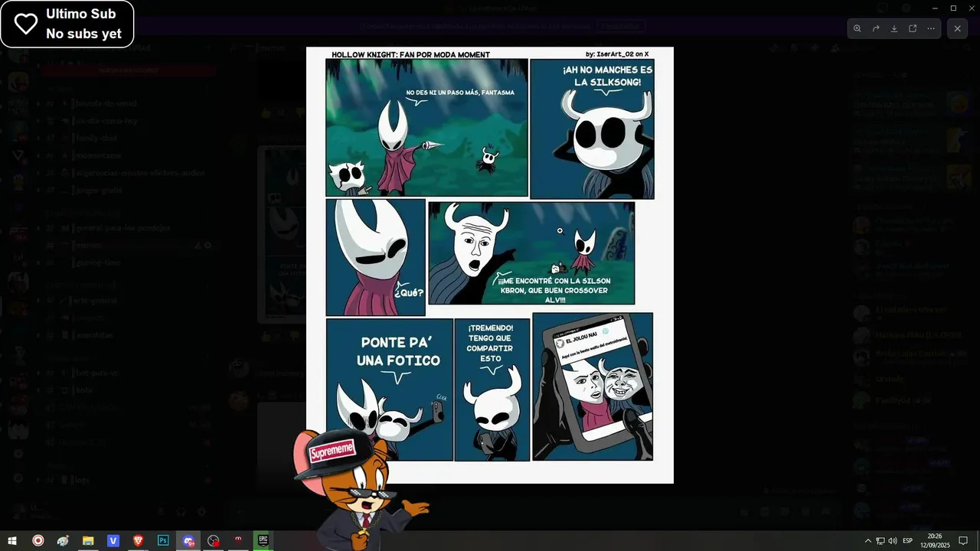Open the blue V app in taskbar
The height and width of the screenshot is (551, 980).
pos(113,540)
